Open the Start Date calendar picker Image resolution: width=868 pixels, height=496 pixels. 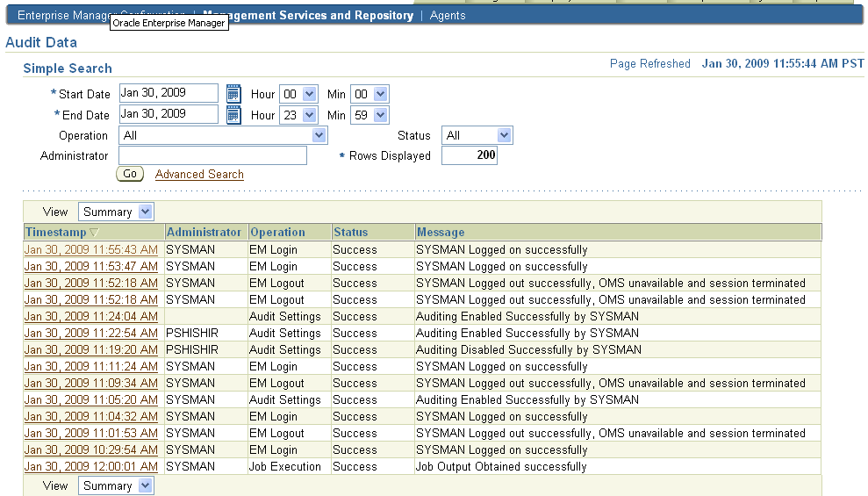(233, 94)
